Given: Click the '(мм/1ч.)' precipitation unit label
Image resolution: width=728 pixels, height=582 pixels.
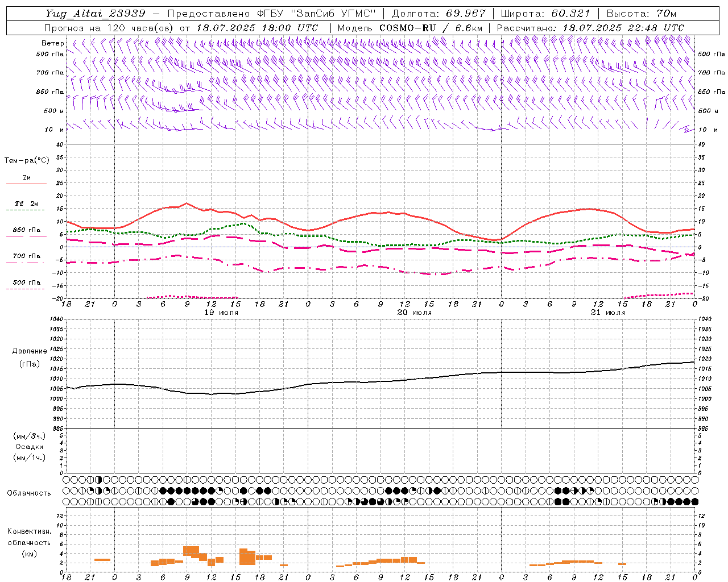Looking at the screenshot, I should [x=30, y=458].
